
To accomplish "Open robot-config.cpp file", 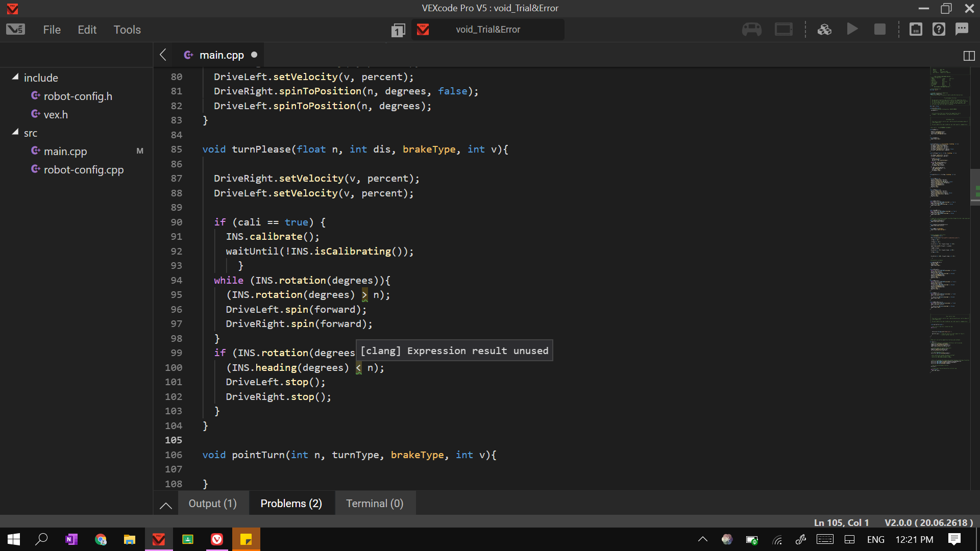I will (84, 170).
